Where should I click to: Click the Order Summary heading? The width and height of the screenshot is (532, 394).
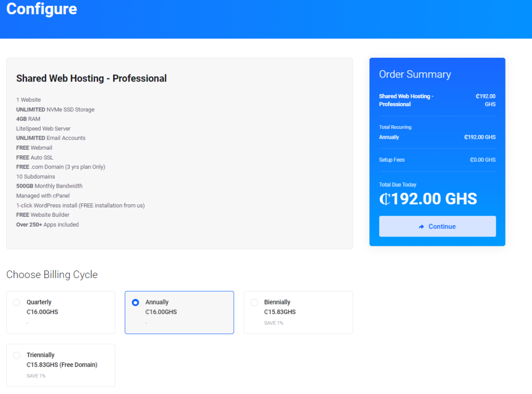415,74
